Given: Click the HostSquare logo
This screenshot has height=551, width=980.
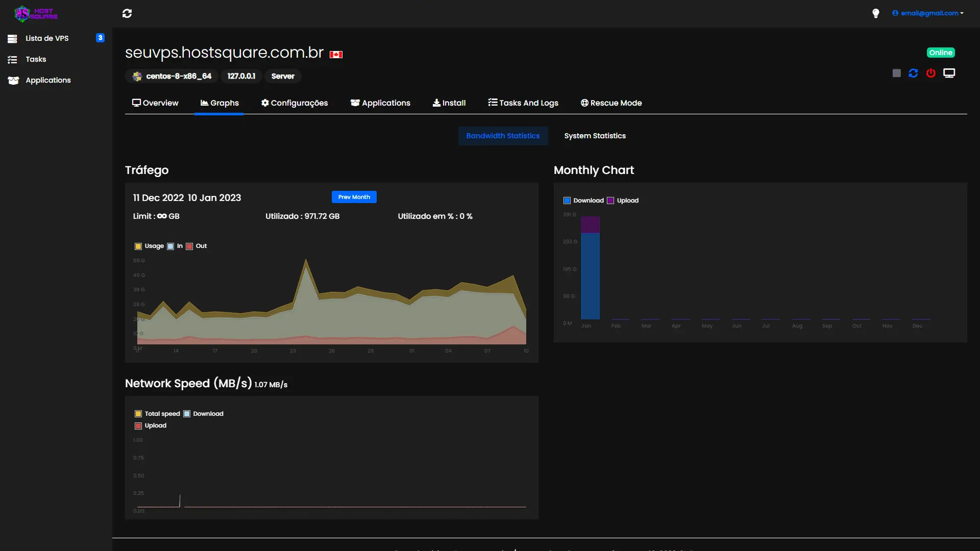Looking at the screenshot, I should click(x=36, y=13).
